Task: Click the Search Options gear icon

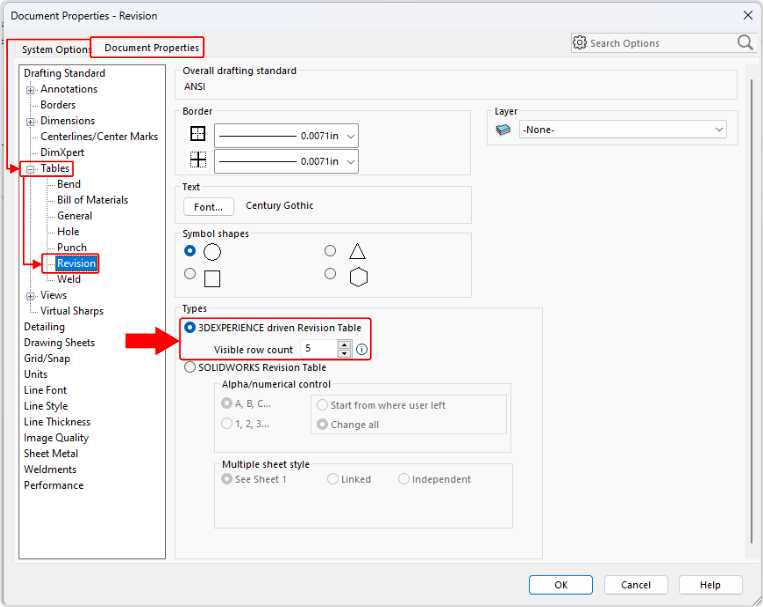Action: pos(579,43)
